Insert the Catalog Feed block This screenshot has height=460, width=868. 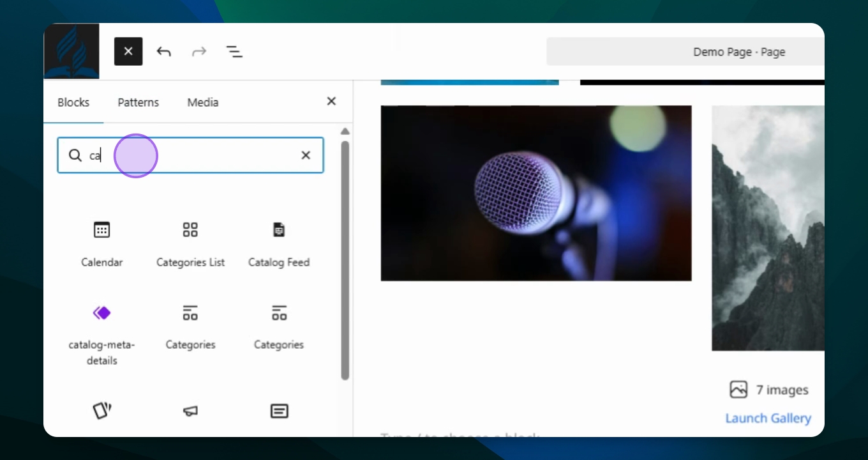pos(279,243)
